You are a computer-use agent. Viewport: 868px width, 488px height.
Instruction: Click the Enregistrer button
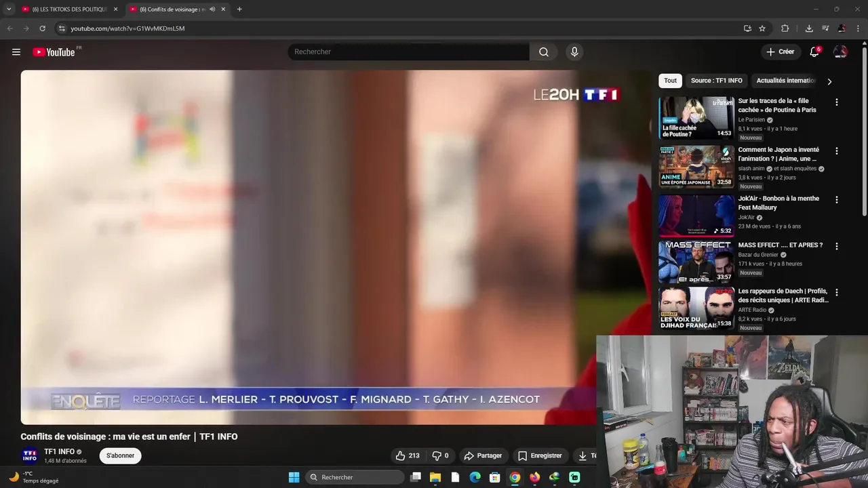point(540,455)
